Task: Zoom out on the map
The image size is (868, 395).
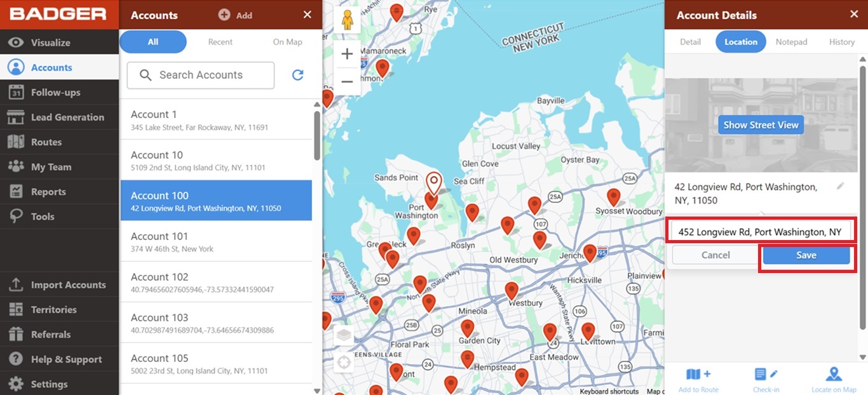Action: tap(347, 81)
